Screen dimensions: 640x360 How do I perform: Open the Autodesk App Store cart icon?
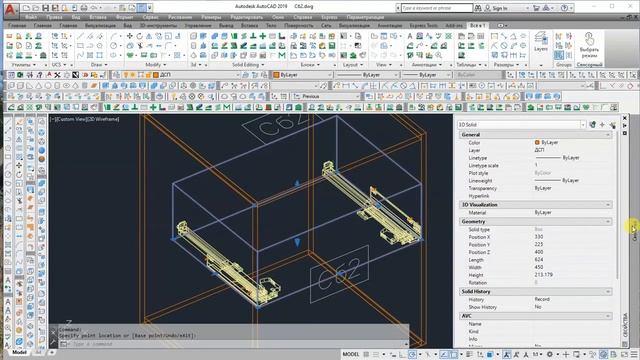536,8
